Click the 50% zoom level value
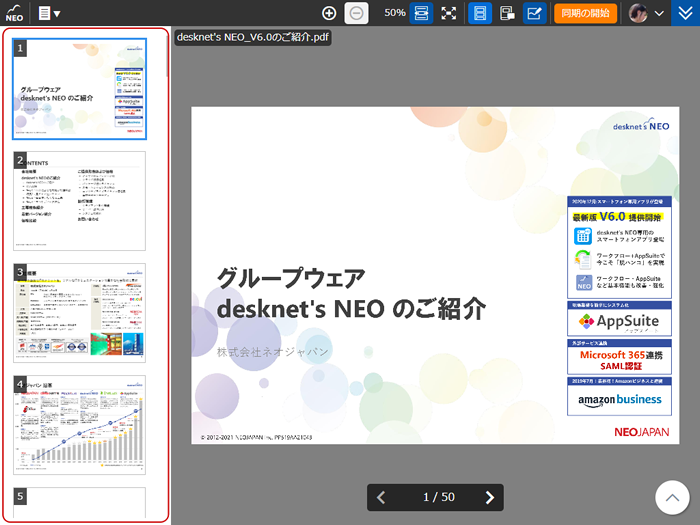This screenshot has height=525, width=700. pos(395,12)
